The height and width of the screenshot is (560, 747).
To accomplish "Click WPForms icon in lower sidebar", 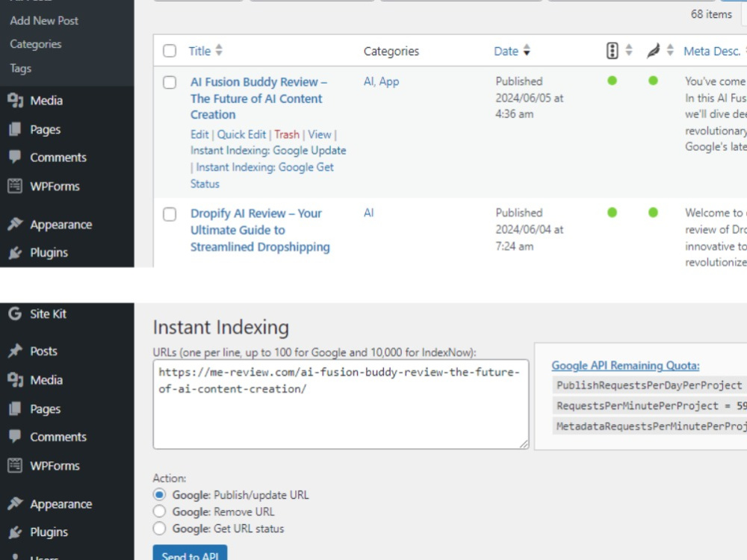I will (15, 465).
